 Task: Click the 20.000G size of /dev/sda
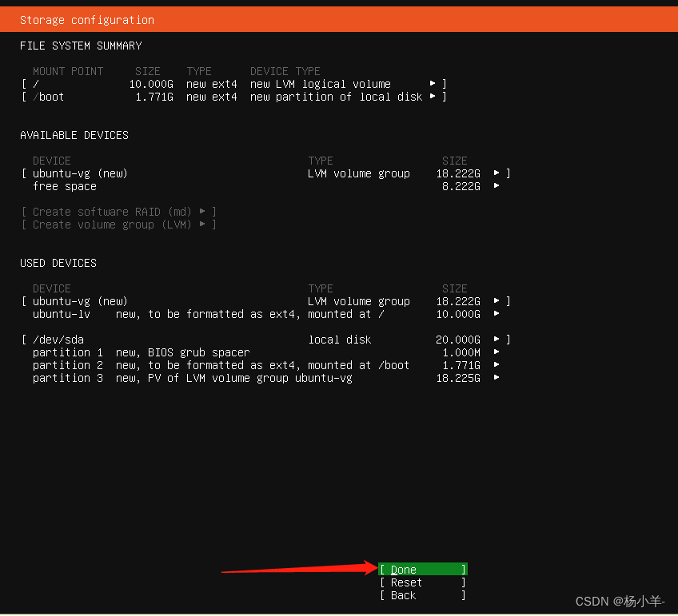tap(458, 340)
